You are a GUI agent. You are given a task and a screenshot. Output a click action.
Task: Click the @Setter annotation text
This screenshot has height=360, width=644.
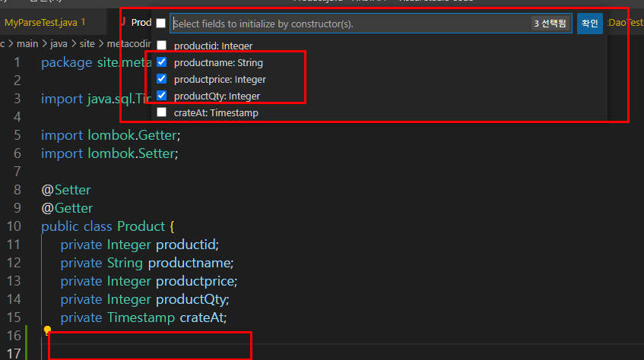[x=66, y=190]
